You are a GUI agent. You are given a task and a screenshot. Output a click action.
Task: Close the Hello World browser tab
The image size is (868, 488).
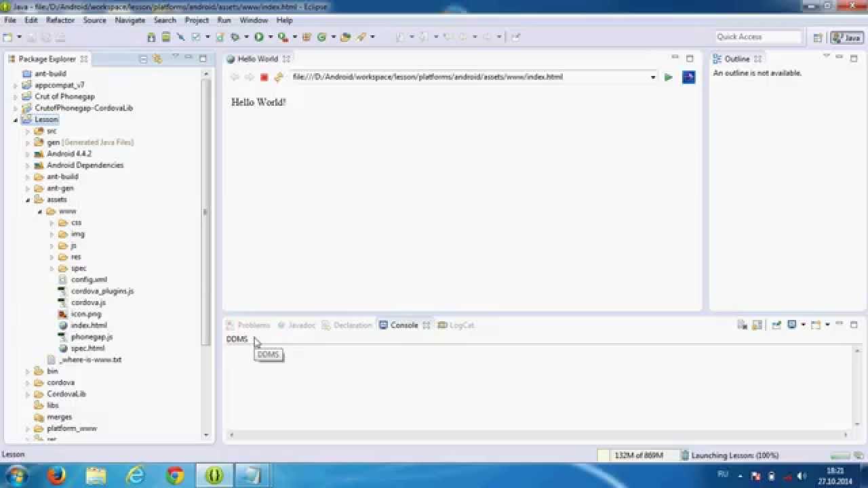[x=286, y=59]
